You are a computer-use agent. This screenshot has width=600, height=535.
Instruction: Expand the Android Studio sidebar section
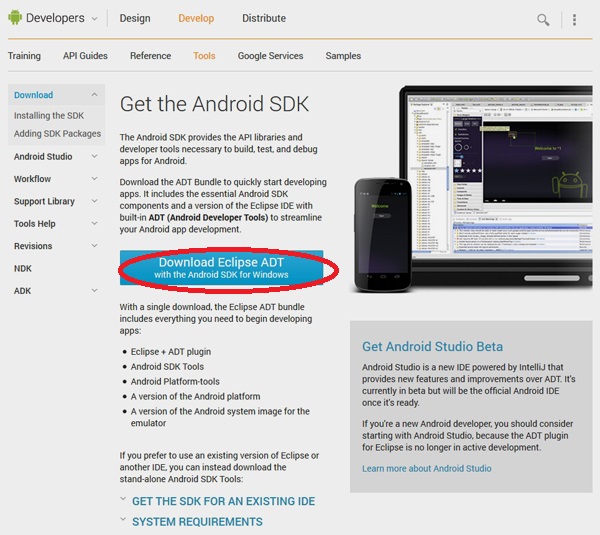(x=94, y=157)
